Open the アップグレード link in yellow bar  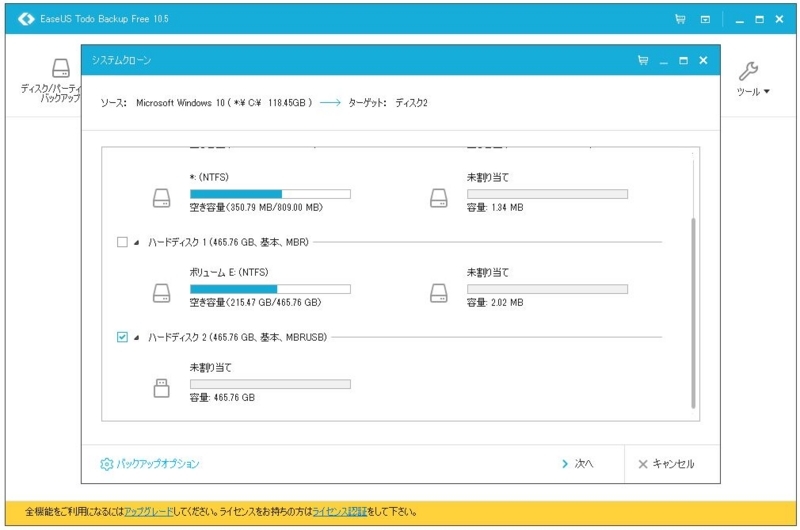coord(148,512)
